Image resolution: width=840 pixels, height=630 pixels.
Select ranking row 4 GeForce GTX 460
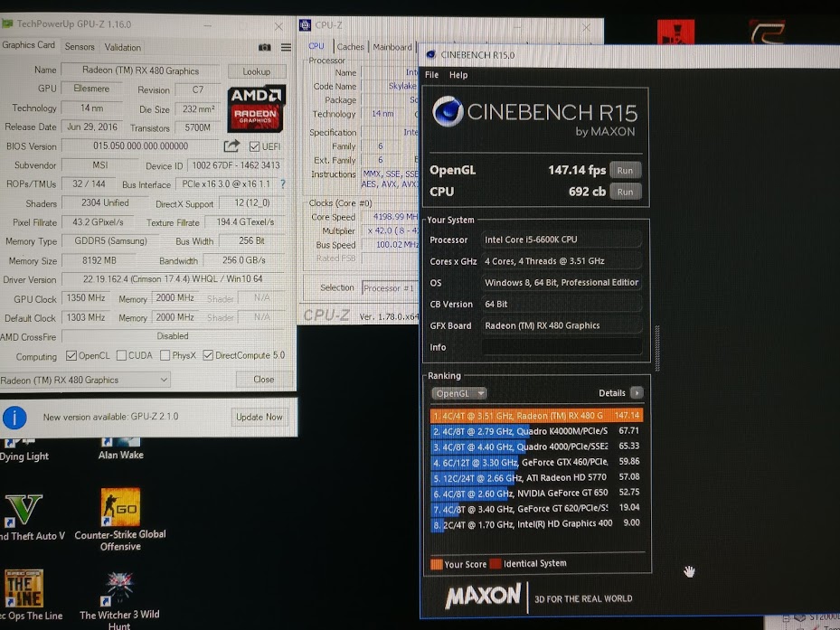point(536,462)
